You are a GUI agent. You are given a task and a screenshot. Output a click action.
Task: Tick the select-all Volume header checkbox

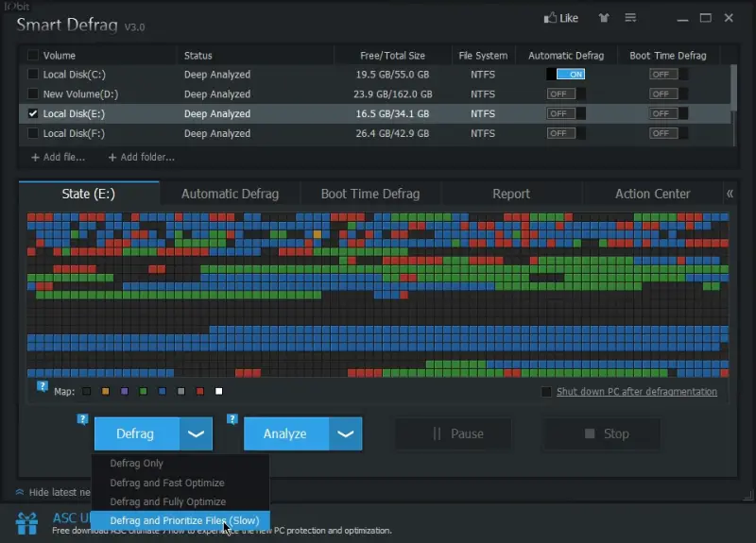coord(33,55)
